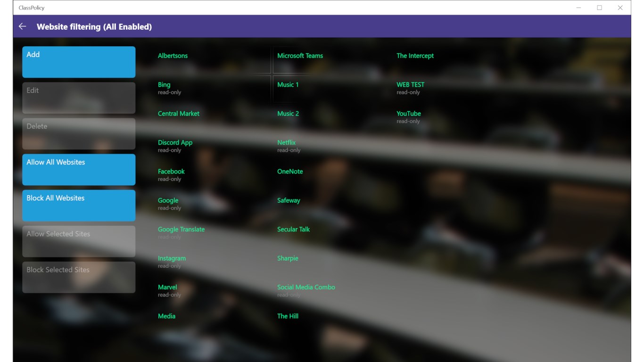Select the Microsoft Teams entry
644x362 pixels.
pyautogui.click(x=300, y=56)
